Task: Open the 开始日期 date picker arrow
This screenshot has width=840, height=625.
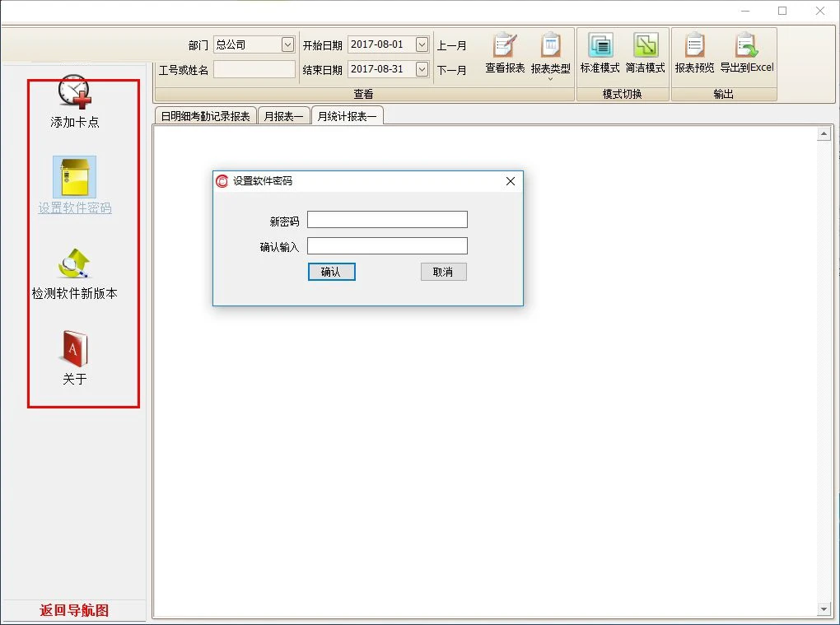Action: point(422,44)
